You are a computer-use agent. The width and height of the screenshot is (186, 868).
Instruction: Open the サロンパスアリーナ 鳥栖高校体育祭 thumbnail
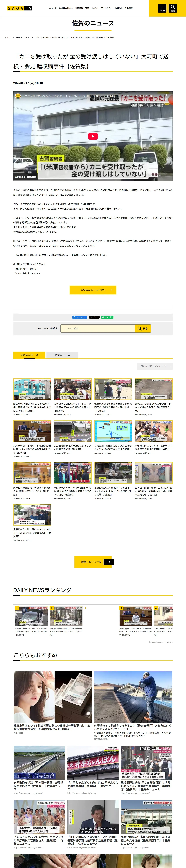coord(73,473)
